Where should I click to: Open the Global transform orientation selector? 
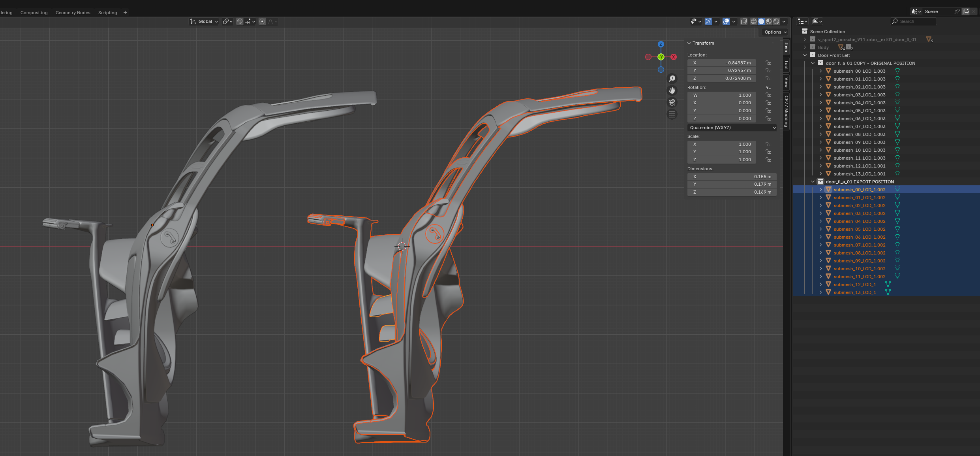204,21
